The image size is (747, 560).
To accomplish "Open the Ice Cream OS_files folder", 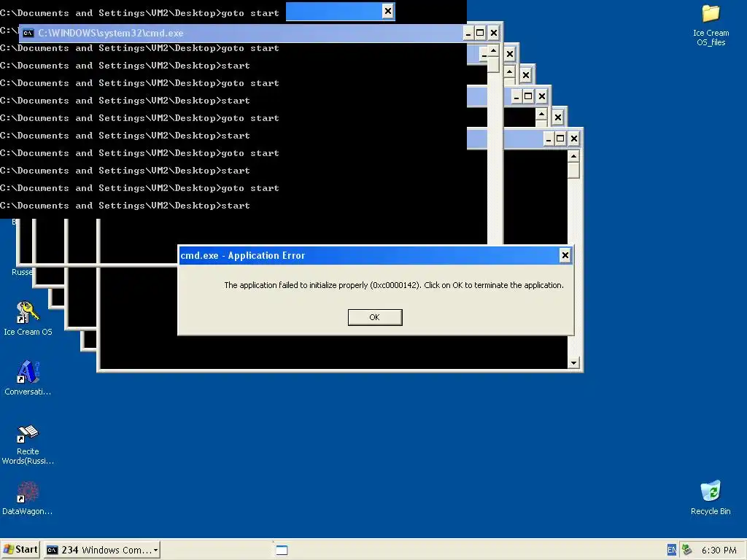I will click(x=711, y=26).
